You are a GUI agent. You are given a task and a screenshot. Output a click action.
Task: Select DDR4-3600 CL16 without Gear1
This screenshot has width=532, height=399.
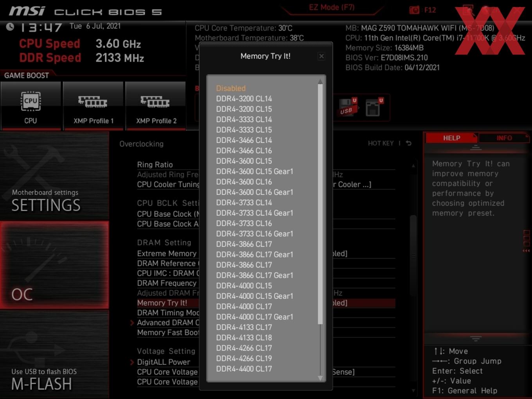[244, 182]
